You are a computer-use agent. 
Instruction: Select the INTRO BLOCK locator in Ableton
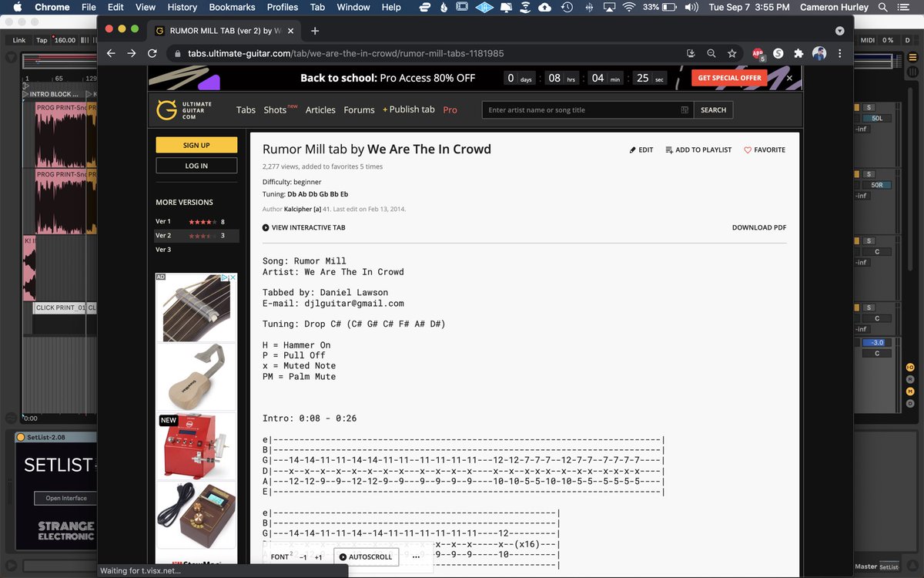click(54, 94)
